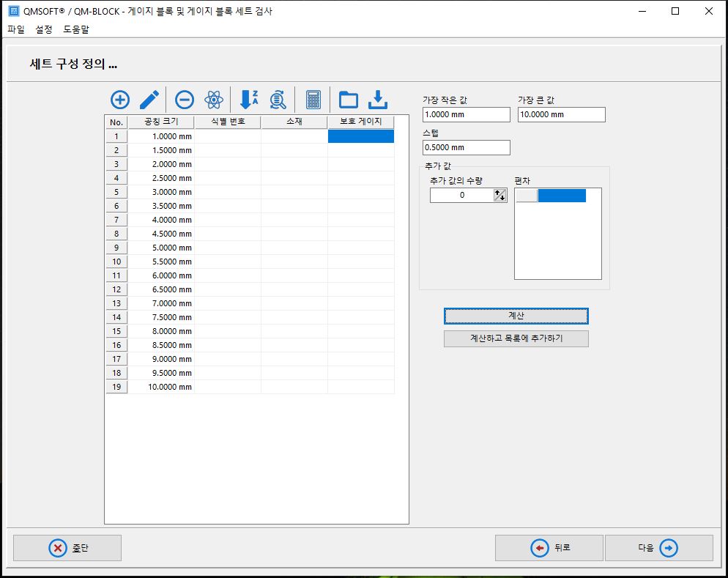Image resolution: width=728 pixels, height=578 pixels.
Task: Click the 중단 cancel button
Action: tap(67, 548)
